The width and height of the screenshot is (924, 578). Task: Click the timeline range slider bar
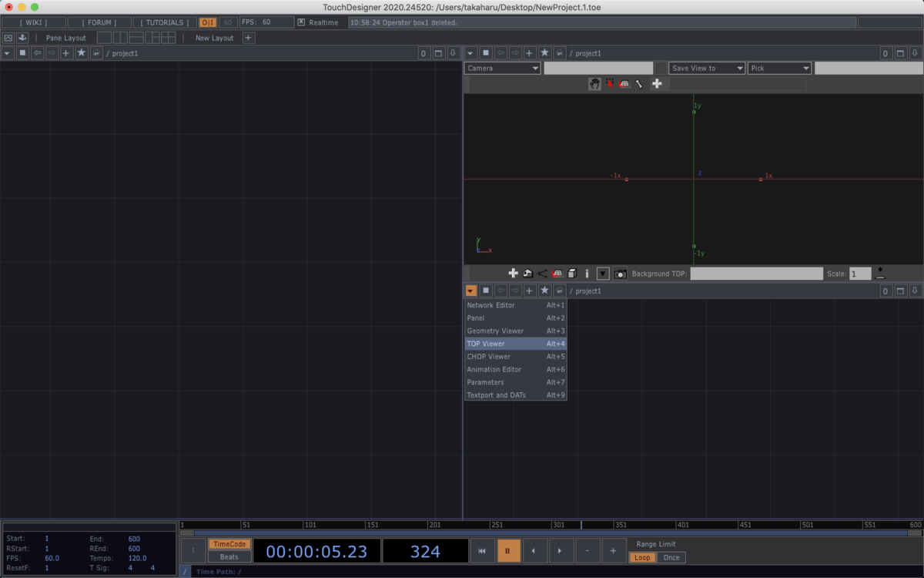[551, 533]
